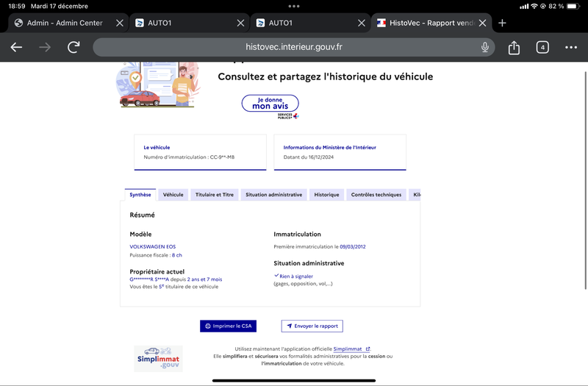The height and width of the screenshot is (386, 588).
Task: Tap the Wi-Fi icon in status bar
Action: [534, 6]
